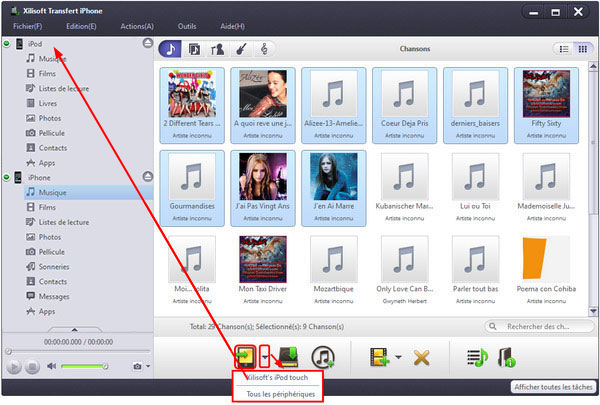The image size is (600, 405).
Task: Open Messages under iPhone
Action: click(54, 297)
